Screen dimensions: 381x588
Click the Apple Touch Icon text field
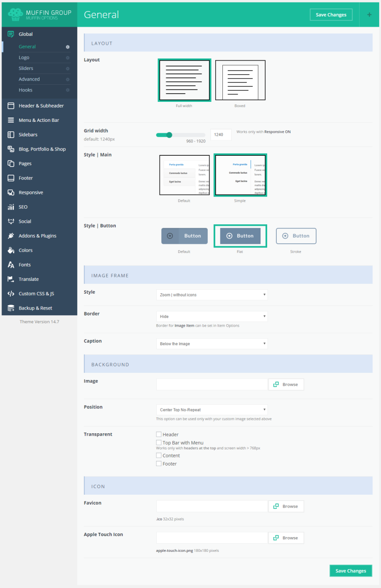click(x=212, y=538)
